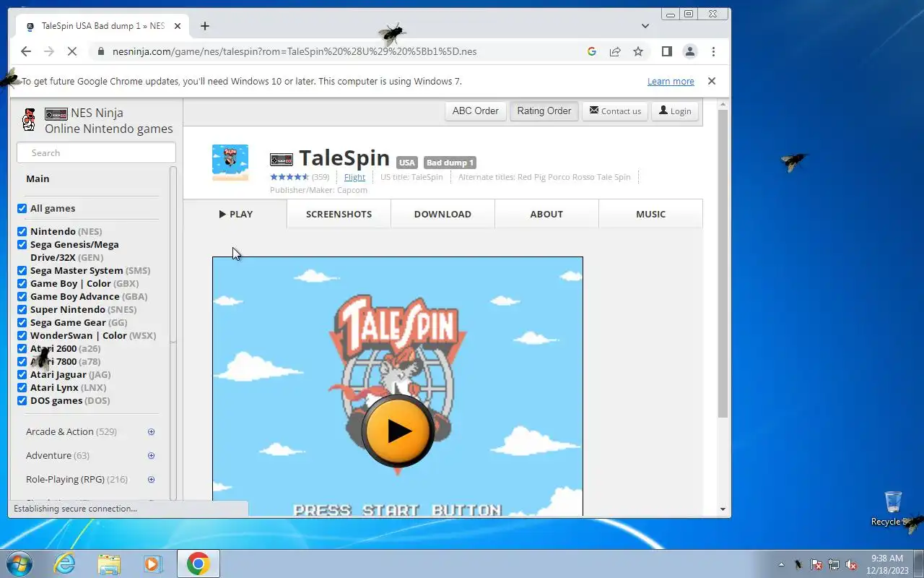Image resolution: width=924 pixels, height=578 pixels.
Task: Click the Google icon in address bar
Action: click(x=592, y=51)
